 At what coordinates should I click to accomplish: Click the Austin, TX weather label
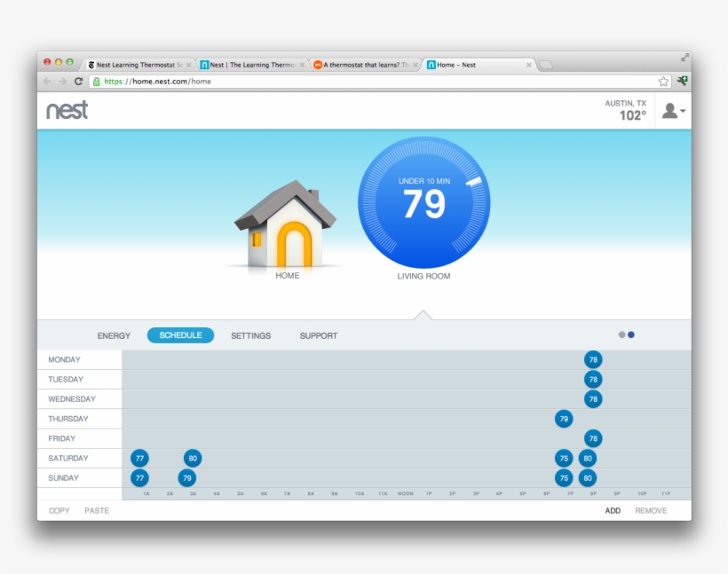tap(625, 103)
